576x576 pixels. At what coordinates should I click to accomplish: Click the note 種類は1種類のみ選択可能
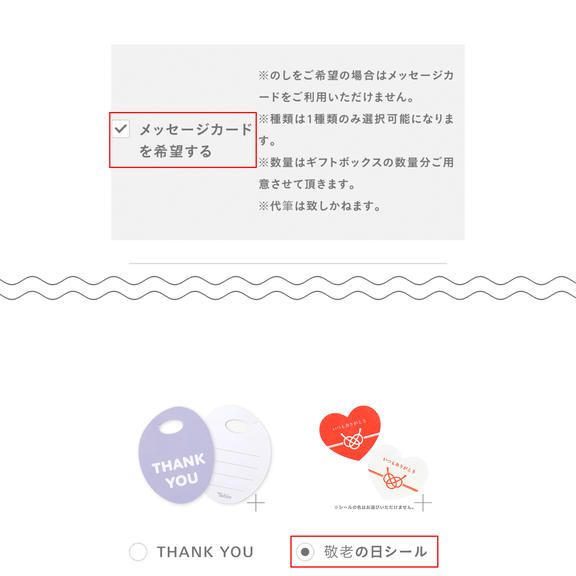pos(356,129)
